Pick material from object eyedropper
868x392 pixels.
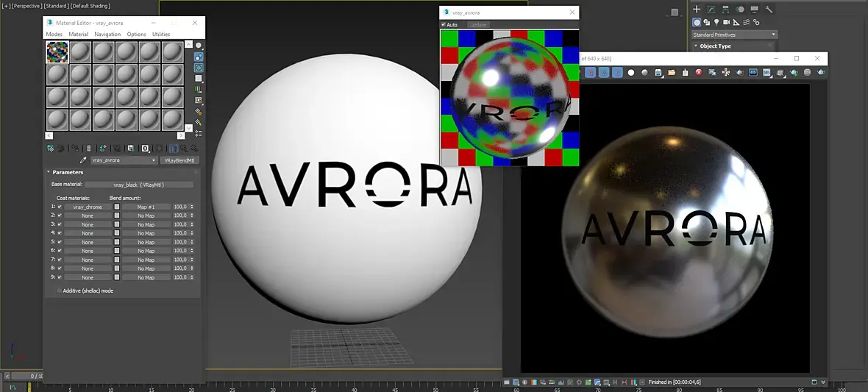(x=84, y=160)
